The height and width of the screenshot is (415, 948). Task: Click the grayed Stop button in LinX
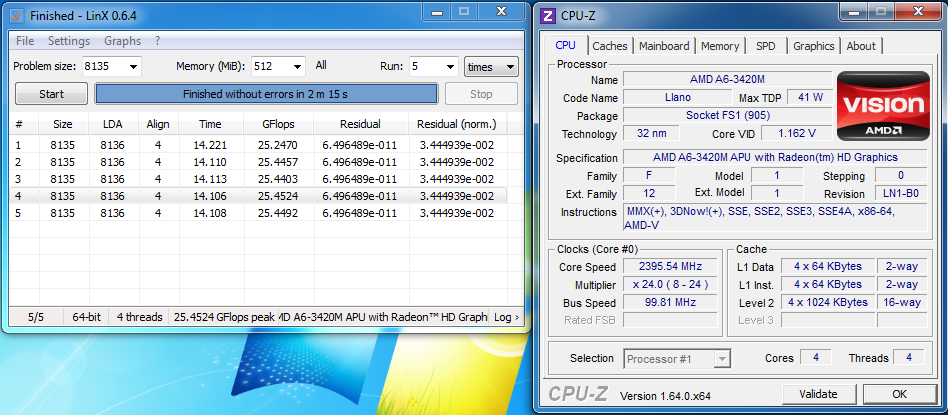coord(481,94)
